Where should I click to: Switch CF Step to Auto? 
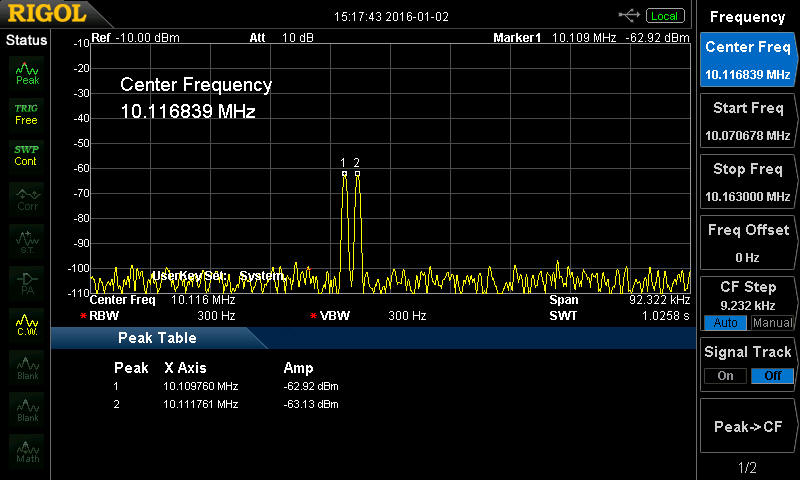pos(725,323)
